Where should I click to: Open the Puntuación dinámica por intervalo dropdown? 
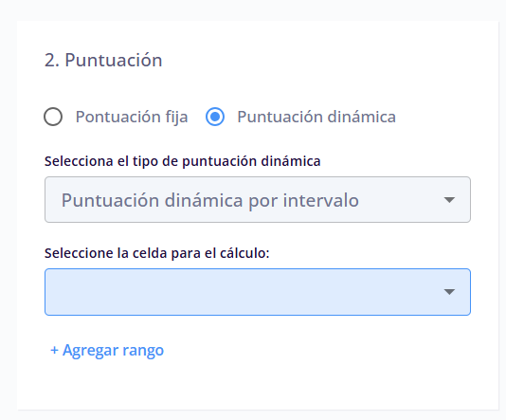coord(258,199)
